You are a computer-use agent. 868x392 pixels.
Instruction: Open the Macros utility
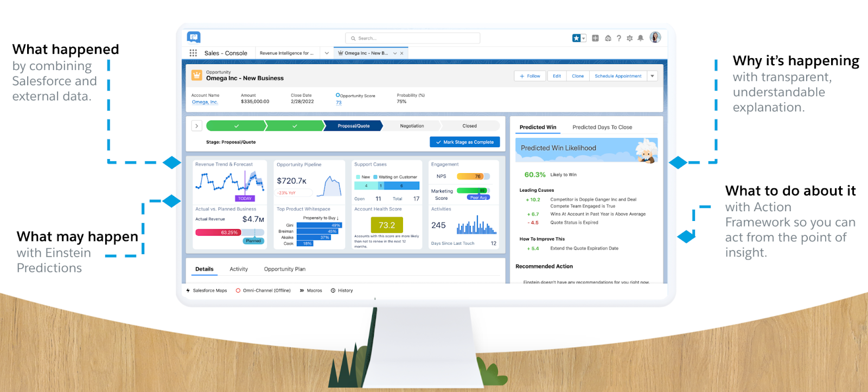(311, 290)
